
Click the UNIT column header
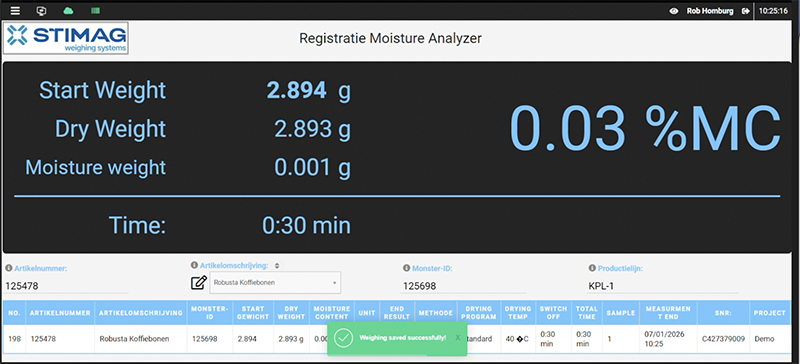(367, 312)
